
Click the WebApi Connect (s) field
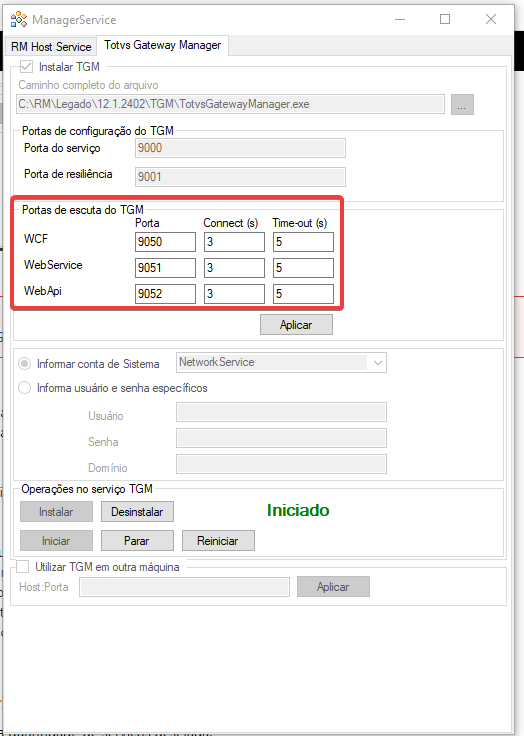click(x=234, y=294)
